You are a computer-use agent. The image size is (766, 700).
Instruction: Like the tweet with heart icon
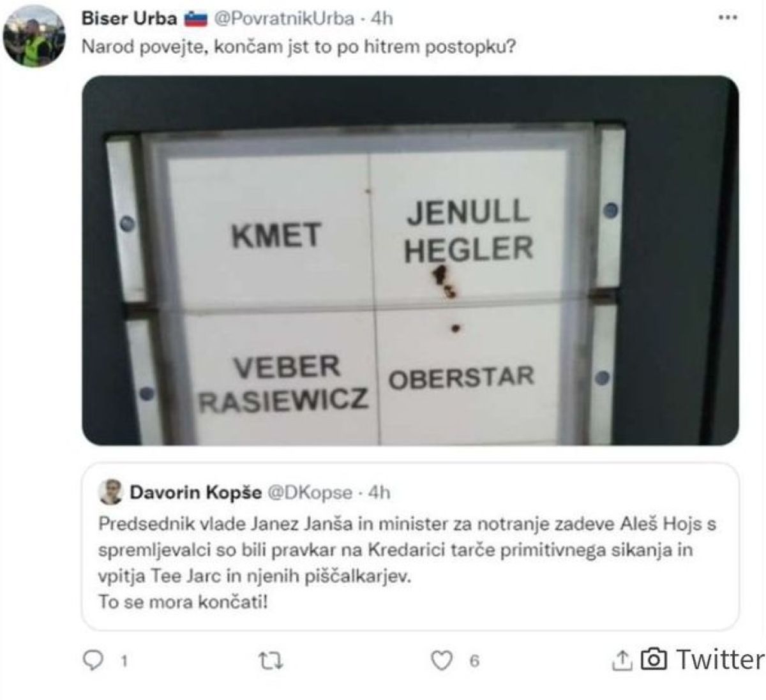(x=441, y=661)
